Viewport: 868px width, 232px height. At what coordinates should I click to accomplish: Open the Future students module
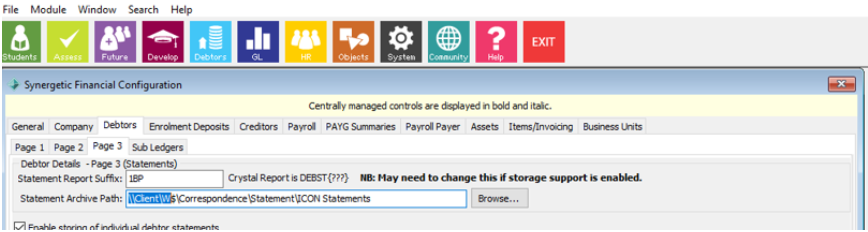click(115, 42)
